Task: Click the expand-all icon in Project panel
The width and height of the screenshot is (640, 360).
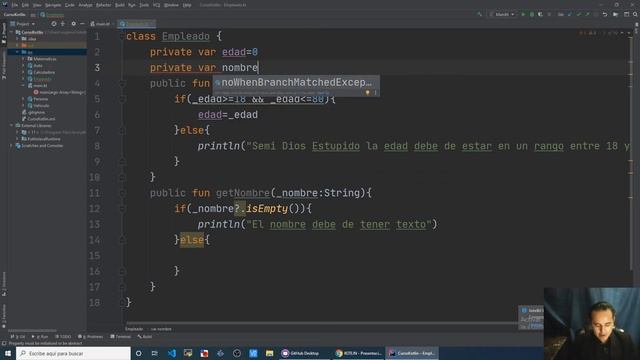Action: point(63,24)
